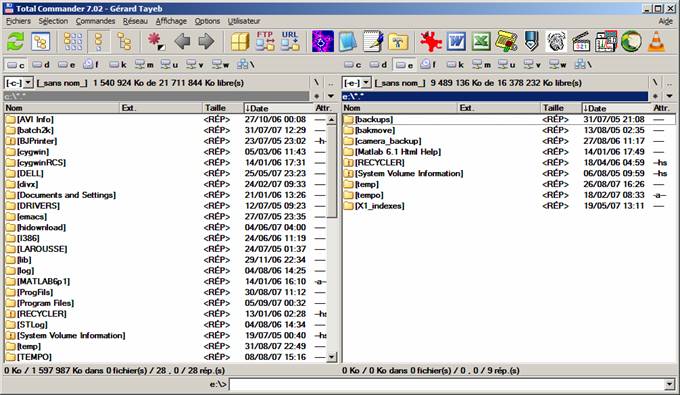Screen dimensions: 680x395
Task: Go back with the left arrow icon
Action: tap(182, 42)
